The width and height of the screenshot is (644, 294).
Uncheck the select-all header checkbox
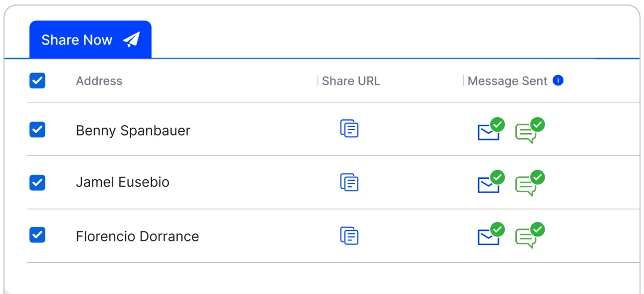click(37, 80)
